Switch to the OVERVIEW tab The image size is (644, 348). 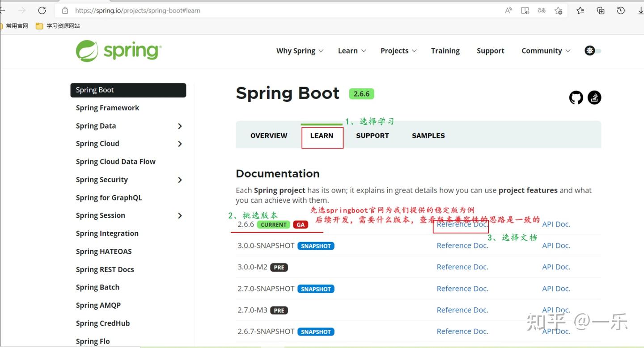[268, 135]
